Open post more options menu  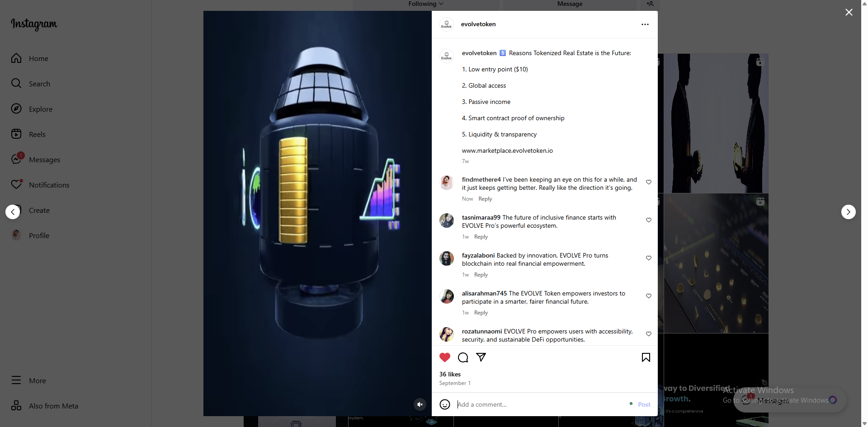[x=645, y=24]
